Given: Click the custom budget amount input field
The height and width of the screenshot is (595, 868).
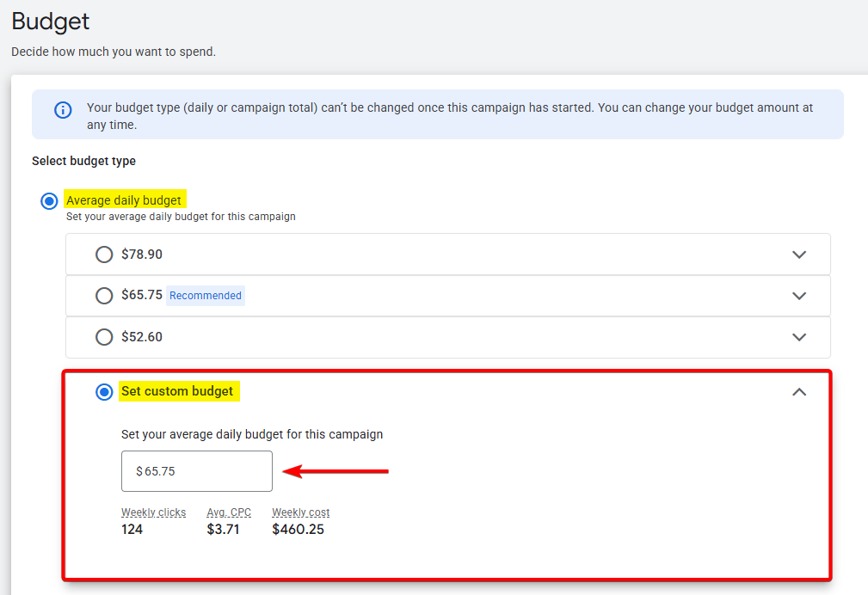Looking at the screenshot, I should pos(196,470).
